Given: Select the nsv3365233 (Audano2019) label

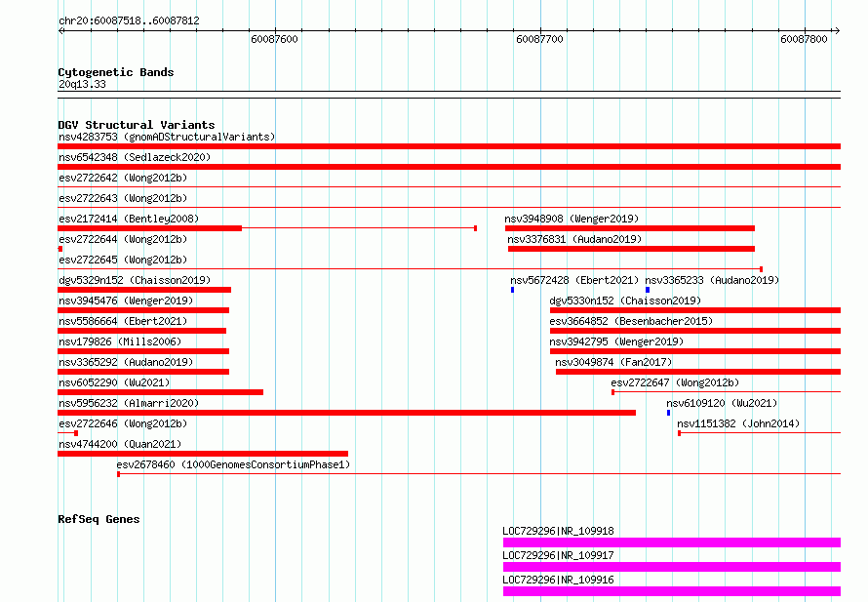Looking at the screenshot, I should [712, 280].
